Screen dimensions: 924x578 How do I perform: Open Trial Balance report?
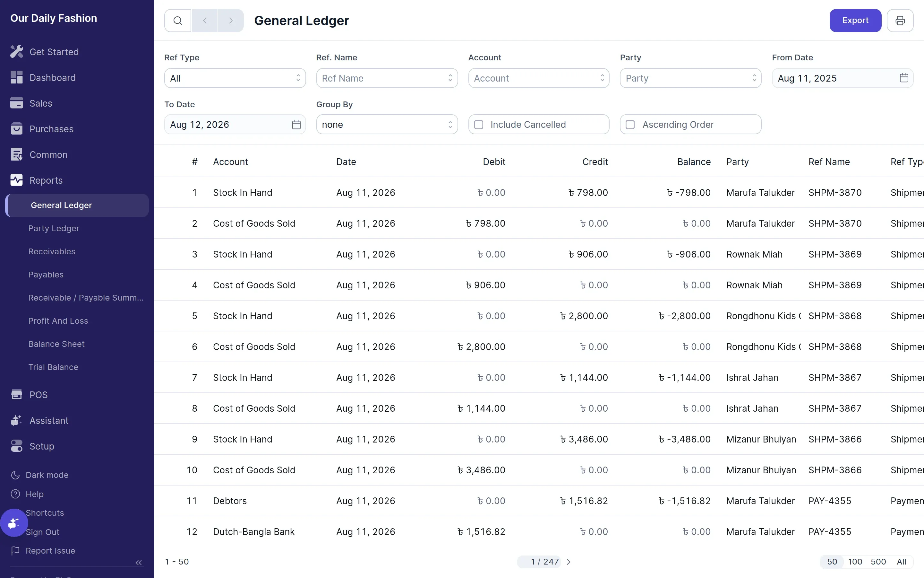pyautogui.click(x=54, y=367)
